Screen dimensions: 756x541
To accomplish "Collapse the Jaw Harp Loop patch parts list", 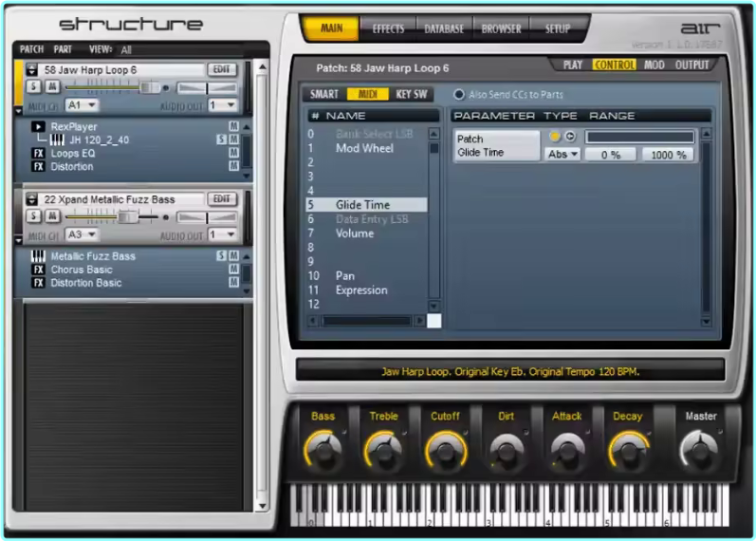I will [x=19, y=111].
